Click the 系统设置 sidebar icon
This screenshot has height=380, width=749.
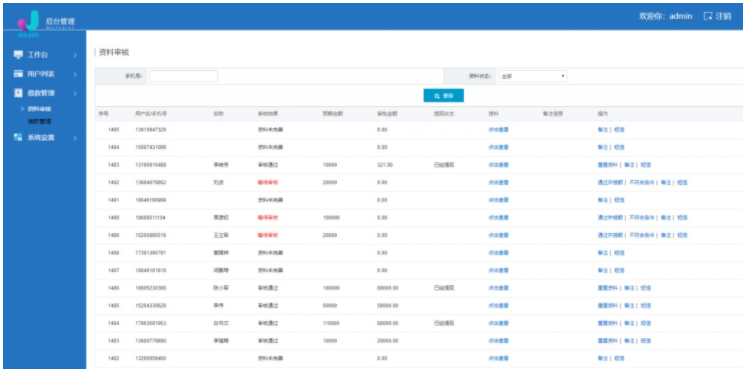[18, 137]
